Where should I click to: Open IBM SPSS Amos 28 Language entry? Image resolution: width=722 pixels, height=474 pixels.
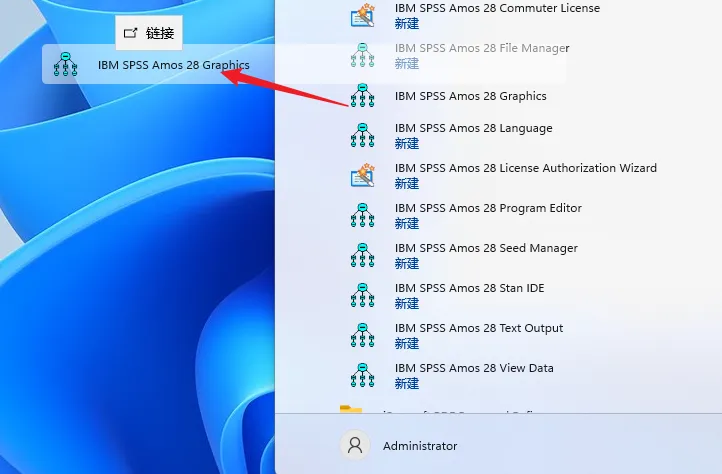[x=473, y=128]
